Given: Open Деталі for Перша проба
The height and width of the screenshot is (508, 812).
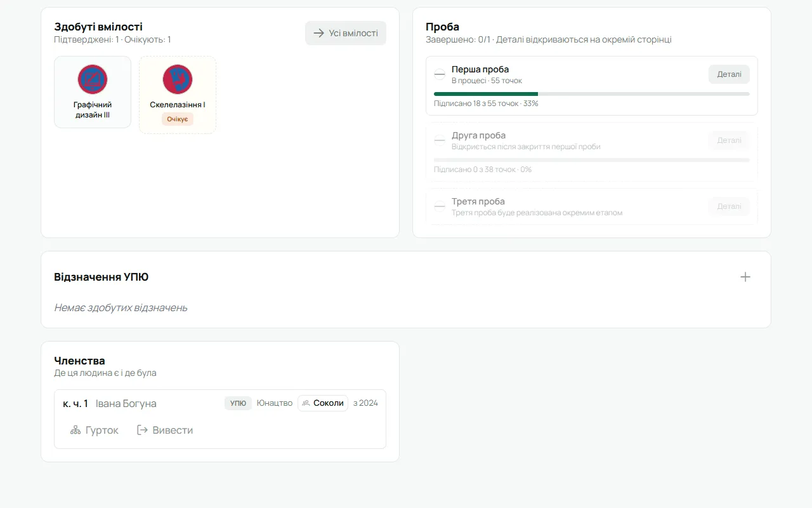Looking at the screenshot, I should 729,74.
